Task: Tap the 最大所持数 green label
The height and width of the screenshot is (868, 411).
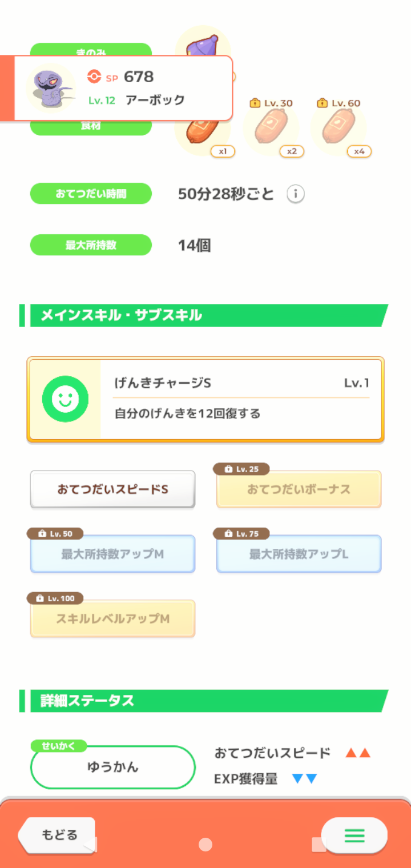Action: pos(91,245)
